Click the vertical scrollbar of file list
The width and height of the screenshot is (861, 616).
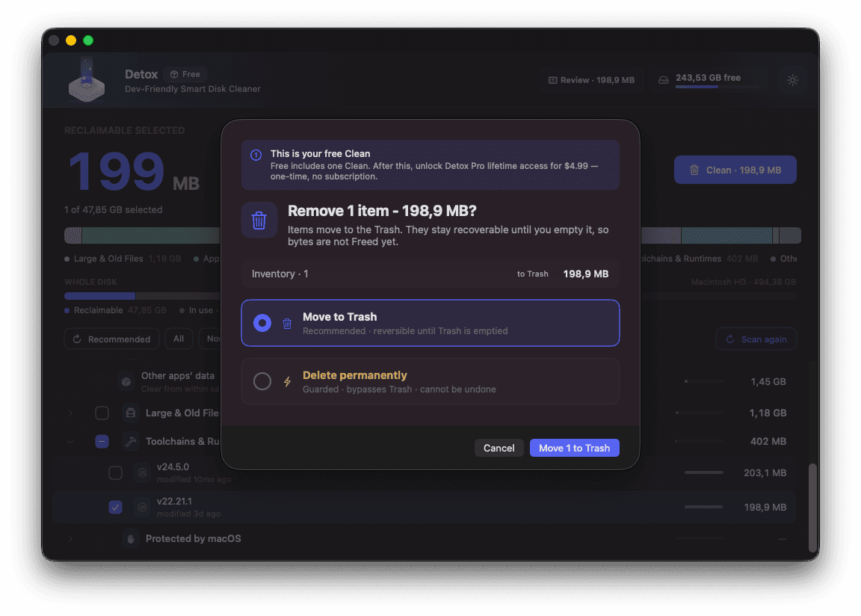[x=812, y=508]
